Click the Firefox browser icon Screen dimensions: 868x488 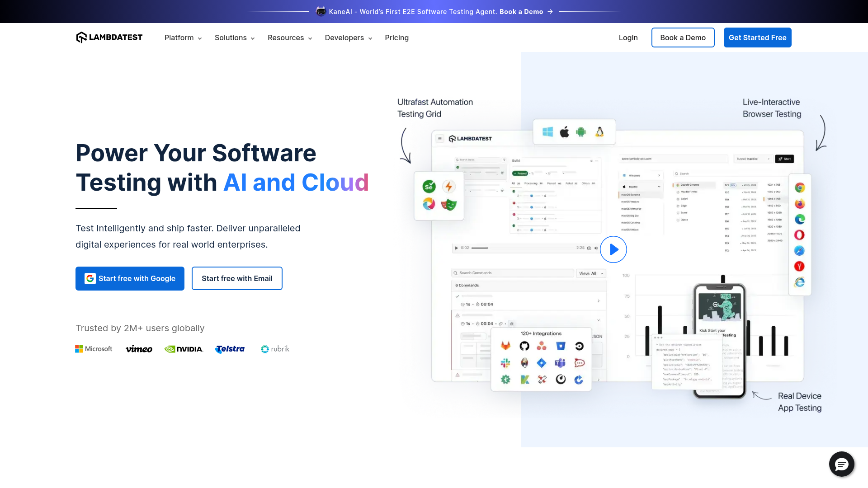(800, 203)
